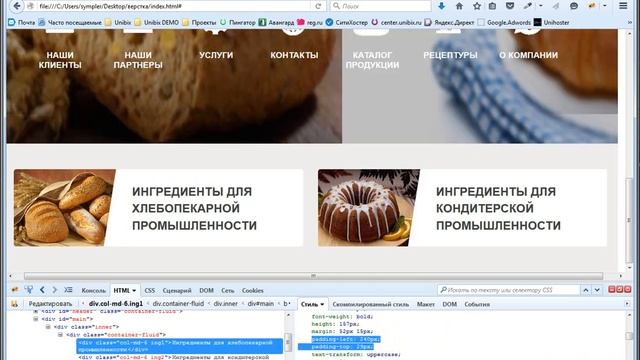This screenshot has width=640, height=360.
Task: Select div.container-fluid breadcrumb
Action: (178, 304)
